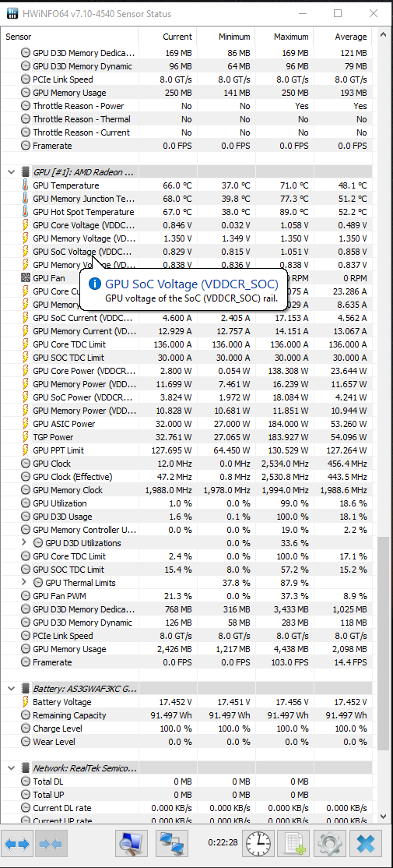Click the Sensor column header
This screenshot has height=868, width=393.
tap(69, 37)
